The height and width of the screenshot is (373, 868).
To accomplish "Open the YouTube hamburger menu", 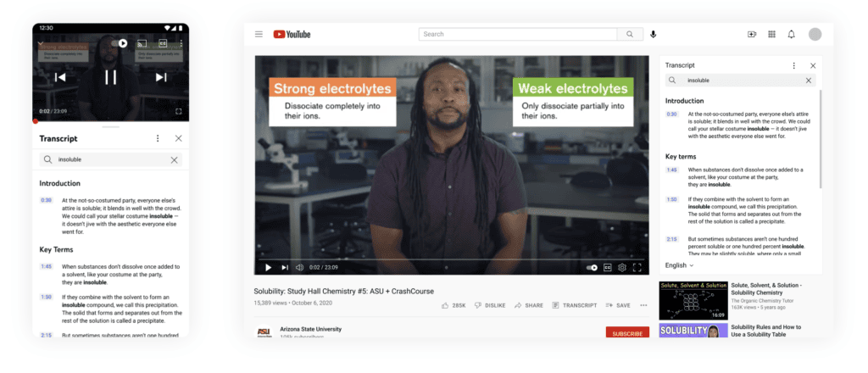I will (x=259, y=34).
